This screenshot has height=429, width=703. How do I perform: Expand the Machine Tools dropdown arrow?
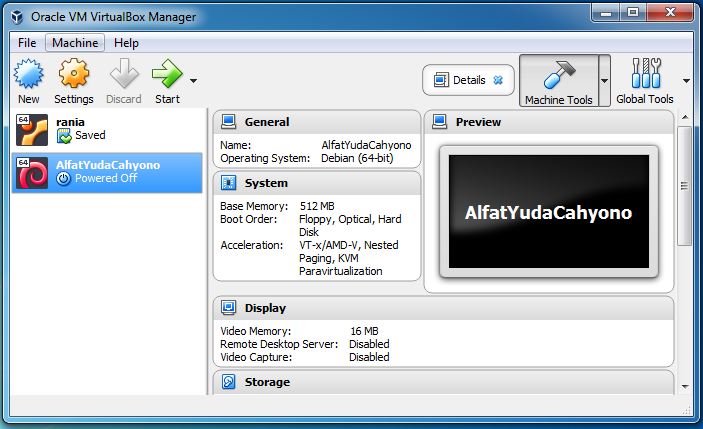[604, 81]
